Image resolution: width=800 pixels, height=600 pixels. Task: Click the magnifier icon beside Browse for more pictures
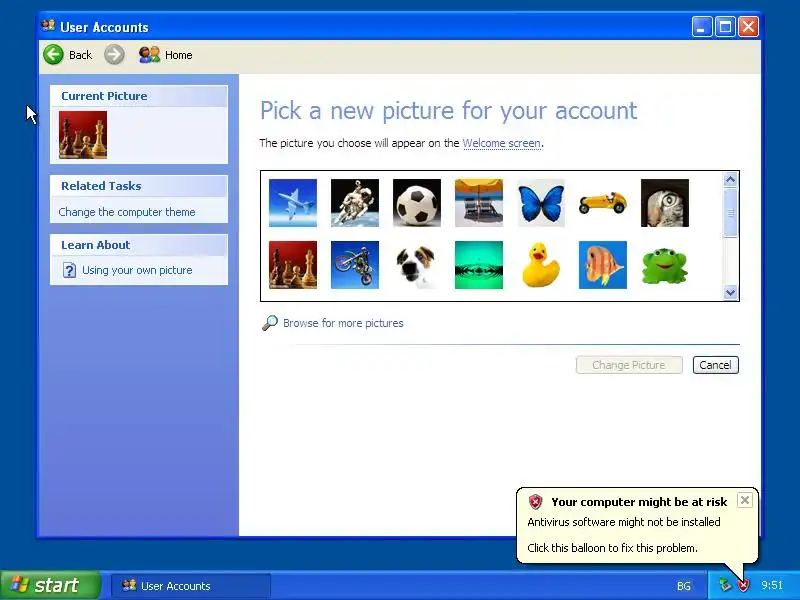point(269,323)
